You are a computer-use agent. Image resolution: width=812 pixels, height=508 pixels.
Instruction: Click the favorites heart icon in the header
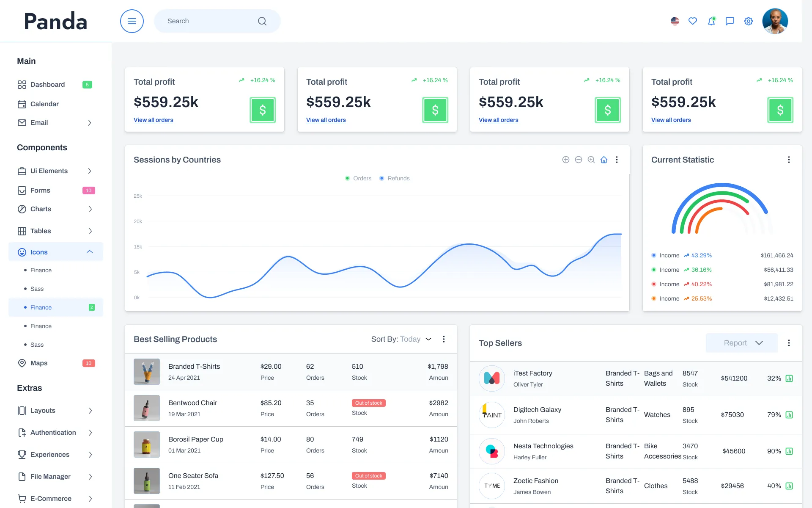click(692, 21)
